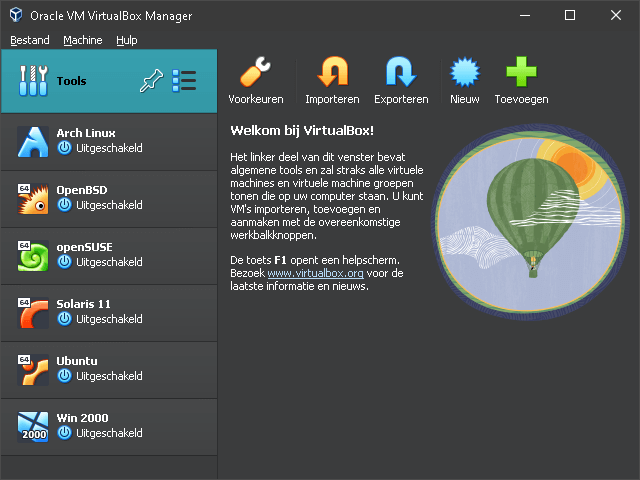Click OpenBSD power state icon
640x480 pixels.
(x=64, y=205)
